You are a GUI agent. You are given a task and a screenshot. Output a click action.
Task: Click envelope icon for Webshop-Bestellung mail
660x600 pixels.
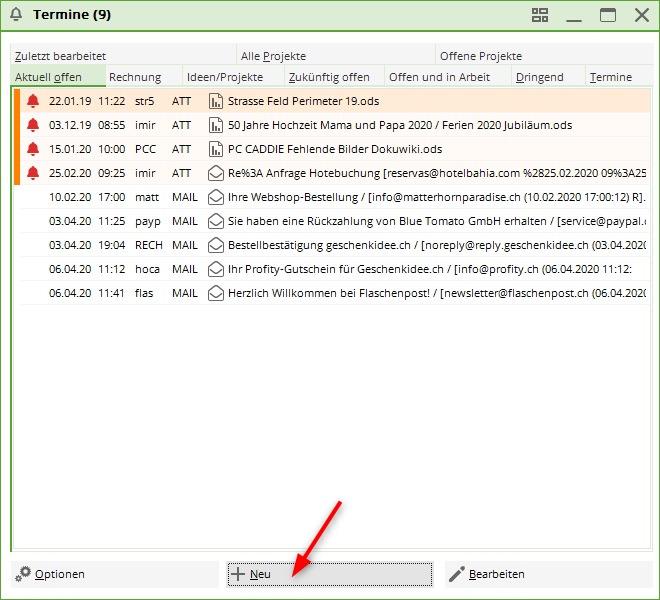pyautogui.click(x=215, y=197)
